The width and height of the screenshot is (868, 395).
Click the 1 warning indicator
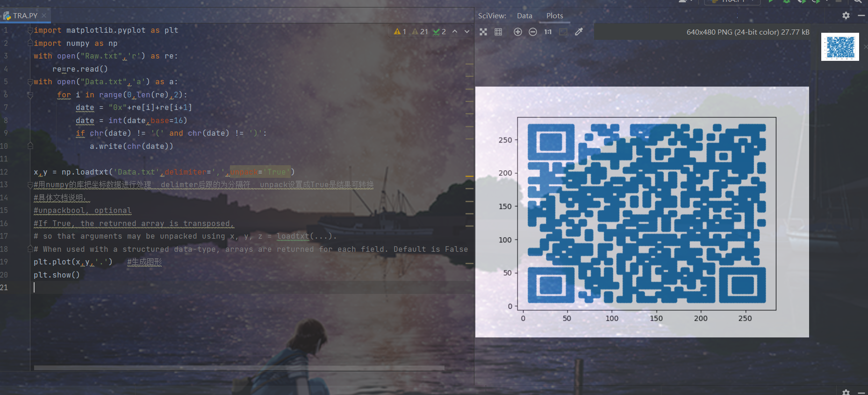tap(400, 31)
